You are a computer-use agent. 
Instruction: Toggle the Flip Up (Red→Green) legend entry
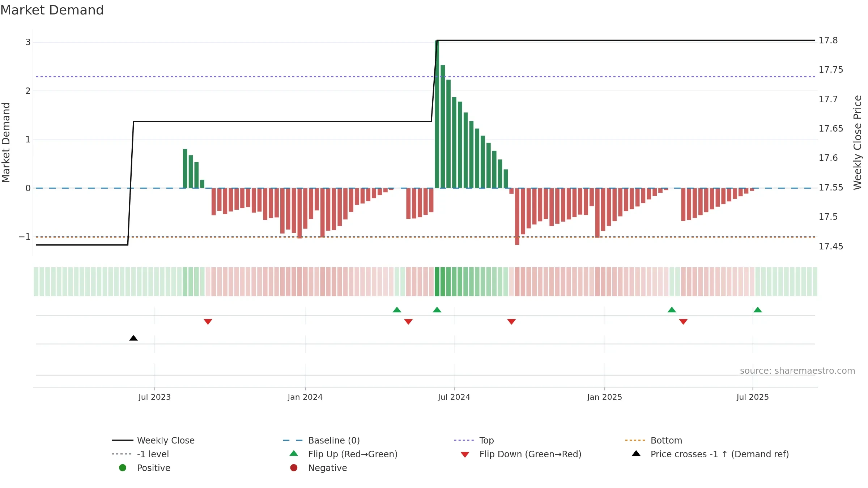pos(344,454)
